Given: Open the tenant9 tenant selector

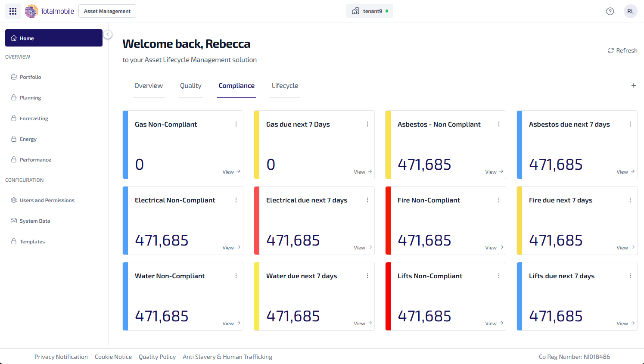Looking at the screenshot, I should click(369, 11).
